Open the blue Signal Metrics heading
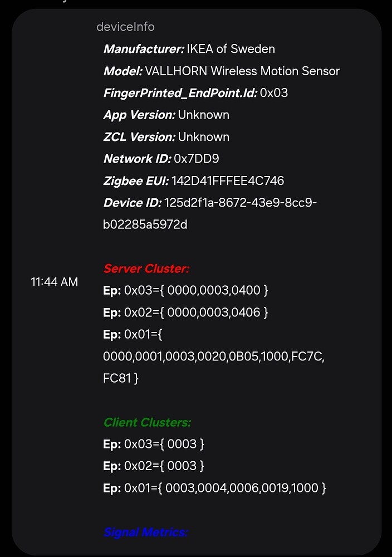This screenshot has width=392, height=557. coord(146,532)
